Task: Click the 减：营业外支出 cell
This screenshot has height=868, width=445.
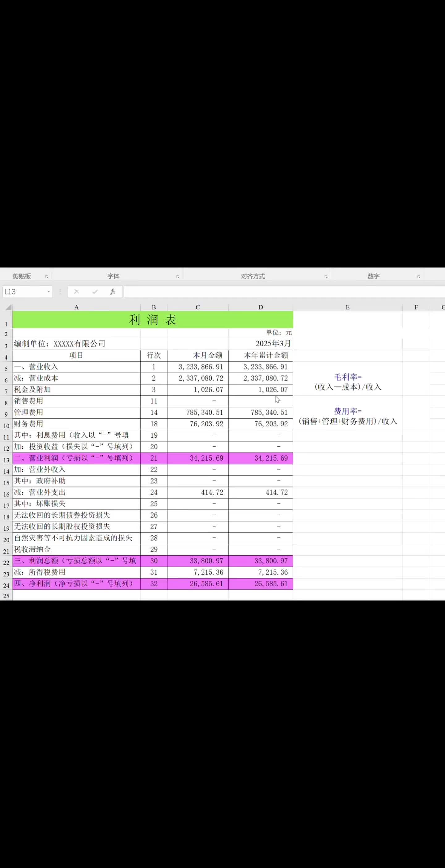Action: (77, 493)
